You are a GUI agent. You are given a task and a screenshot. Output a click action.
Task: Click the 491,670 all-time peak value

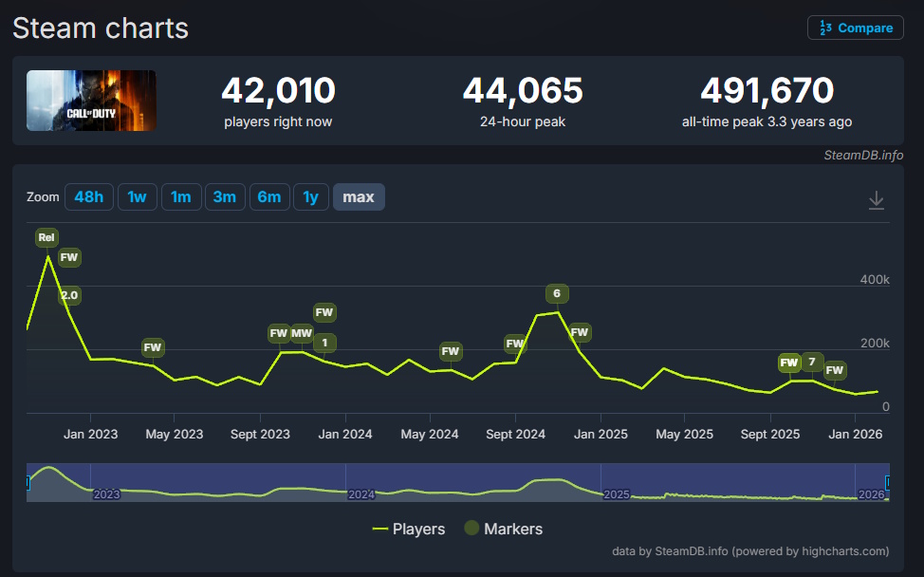(x=767, y=90)
